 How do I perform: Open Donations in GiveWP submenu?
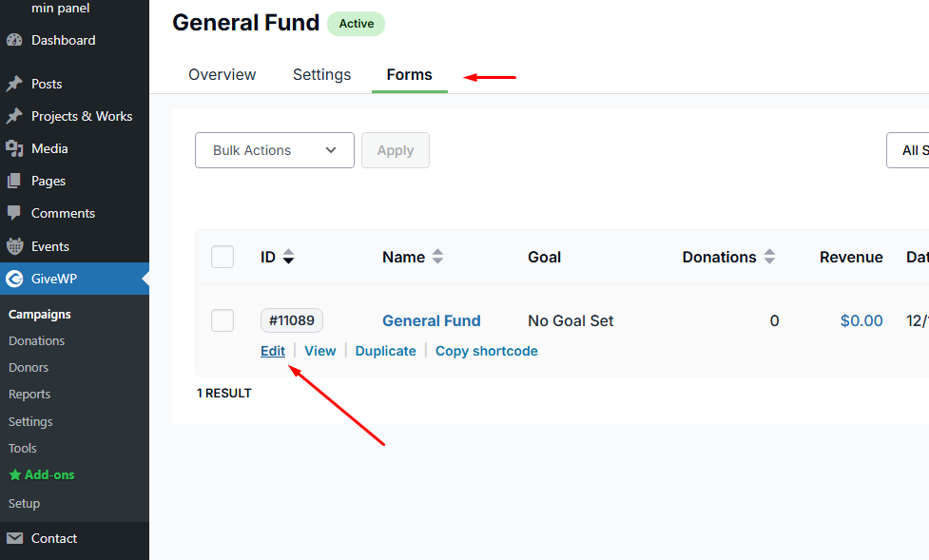[x=36, y=340]
